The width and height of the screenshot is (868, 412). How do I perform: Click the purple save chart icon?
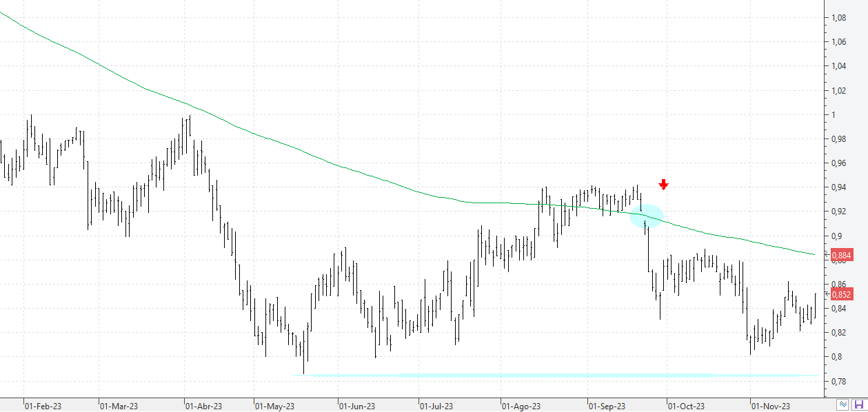click(859, 405)
